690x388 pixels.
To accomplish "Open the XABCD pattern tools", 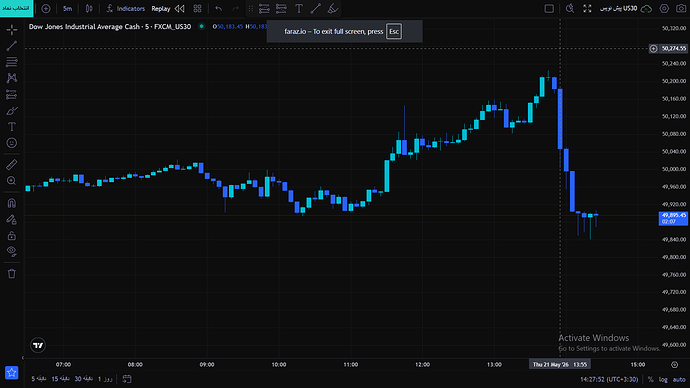I will point(12,78).
